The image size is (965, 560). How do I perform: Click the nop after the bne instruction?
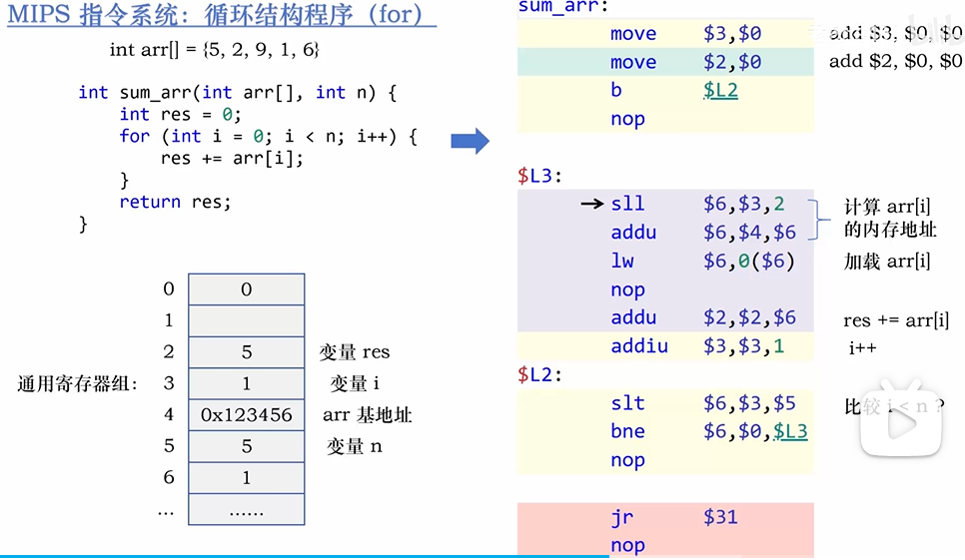pos(627,460)
